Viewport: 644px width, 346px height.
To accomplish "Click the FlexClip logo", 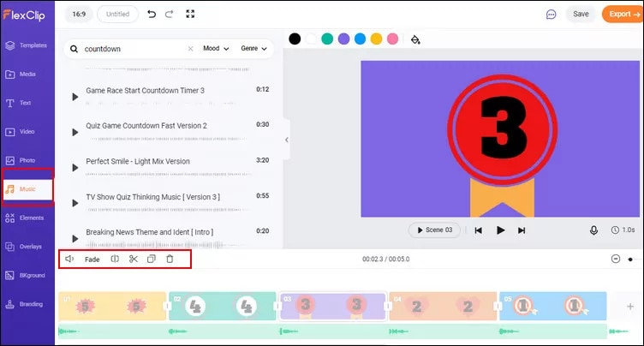I will [x=24, y=15].
